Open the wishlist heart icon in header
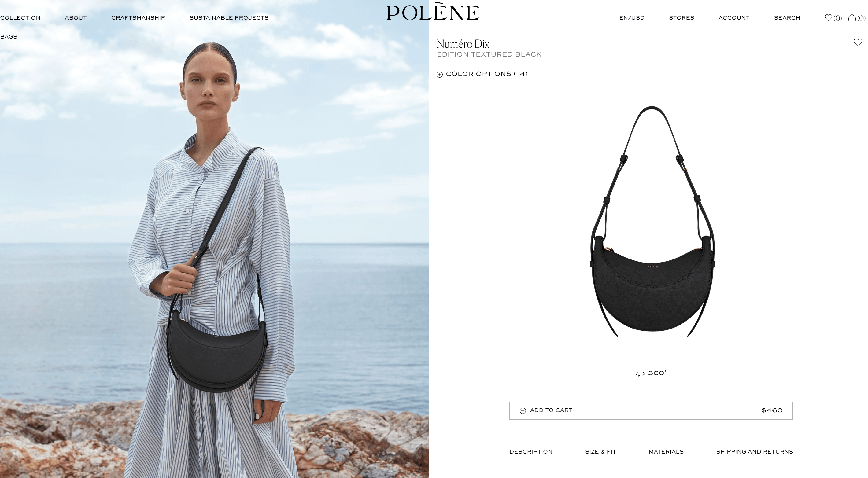This screenshot has width=868, height=478. tap(828, 18)
